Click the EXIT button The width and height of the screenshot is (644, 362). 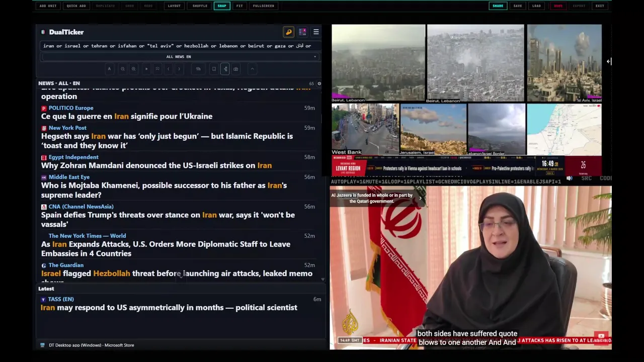(600, 6)
